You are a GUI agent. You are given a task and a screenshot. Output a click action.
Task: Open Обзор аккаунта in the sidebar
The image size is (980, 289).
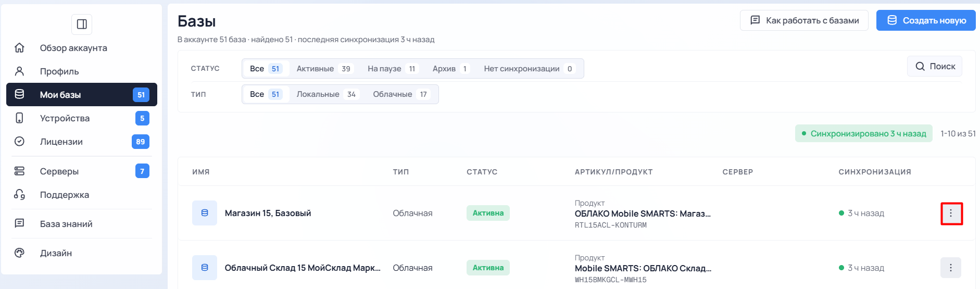pyautogui.click(x=82, y=48)
